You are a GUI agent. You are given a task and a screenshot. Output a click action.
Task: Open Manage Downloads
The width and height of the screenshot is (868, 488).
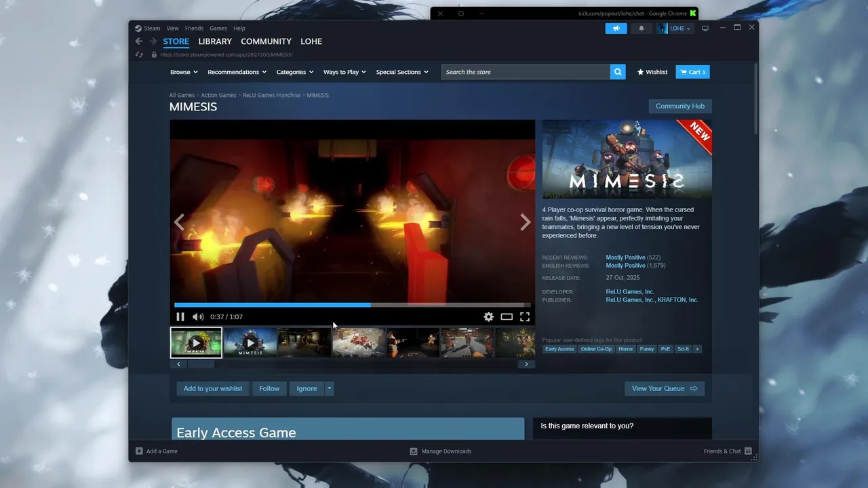tap(441, 451)
